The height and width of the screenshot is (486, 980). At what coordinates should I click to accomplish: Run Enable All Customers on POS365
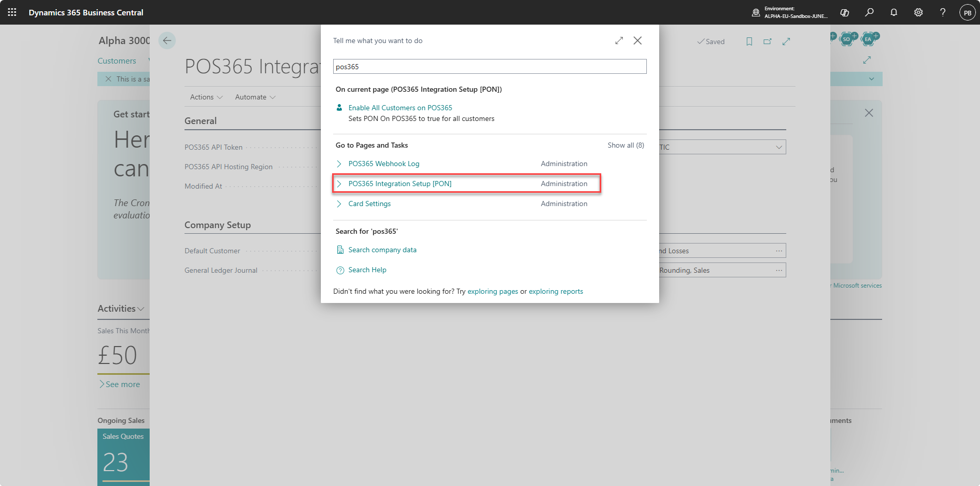coord(400,108)
